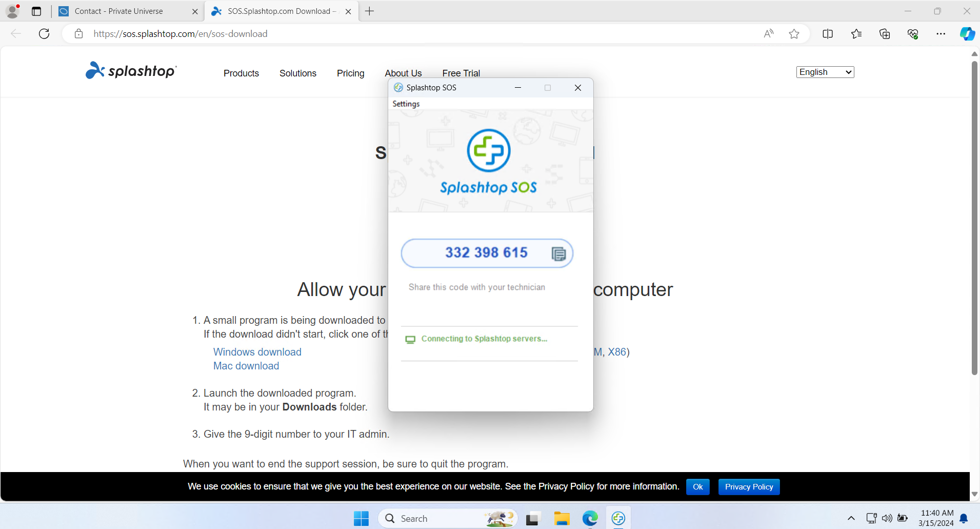
Task: Open the Copilot sidebar icon
Action: point(967,34)
